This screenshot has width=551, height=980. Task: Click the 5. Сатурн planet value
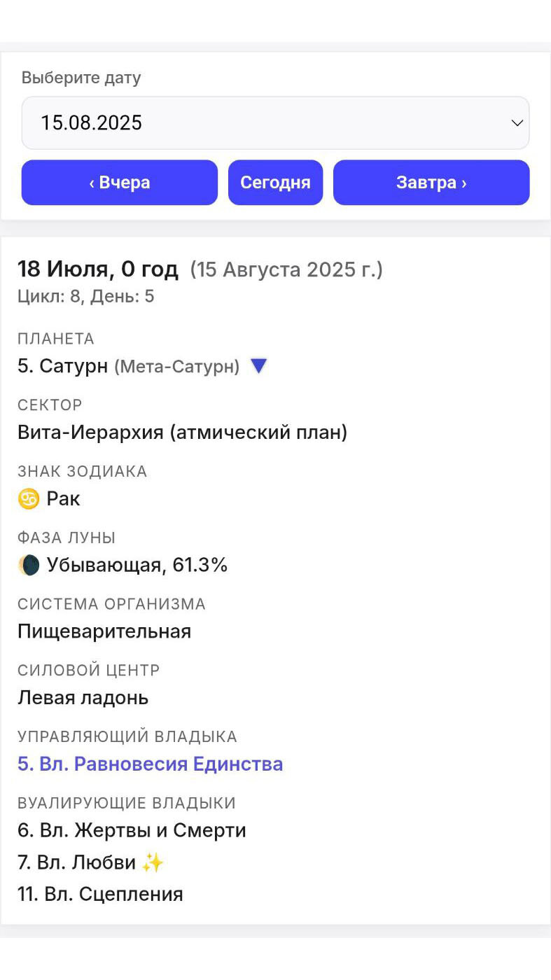pyautogui.click(x=63, y=366)
